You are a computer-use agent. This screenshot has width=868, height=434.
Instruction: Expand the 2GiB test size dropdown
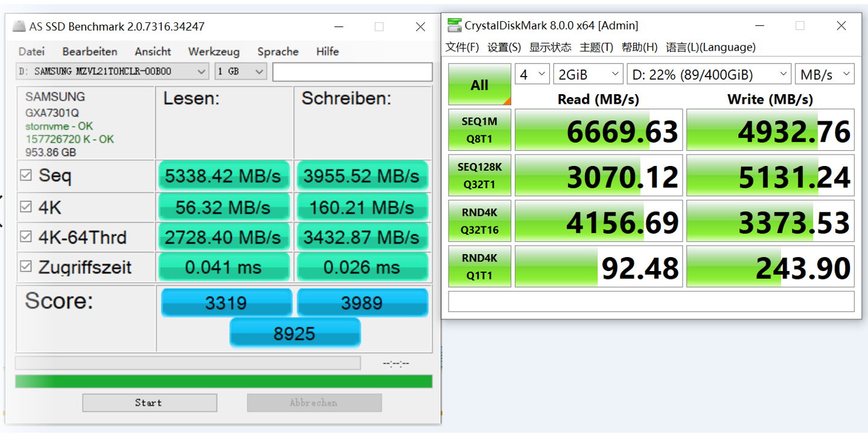588,74
